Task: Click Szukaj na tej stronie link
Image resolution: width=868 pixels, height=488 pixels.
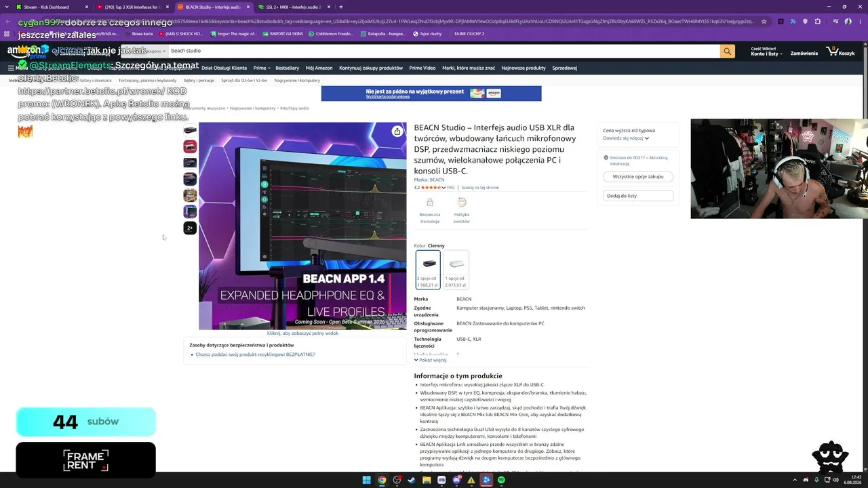Action: coord(480,188)
